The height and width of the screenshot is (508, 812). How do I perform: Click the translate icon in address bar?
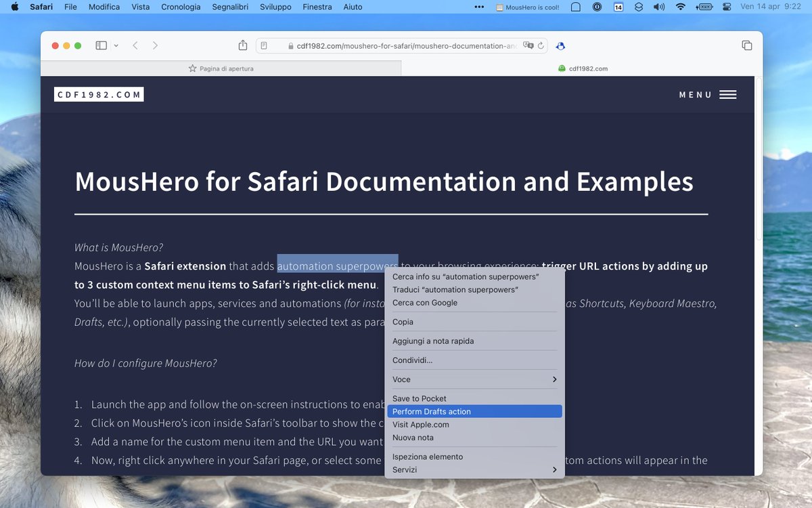pyautogui.click(x=528, y=46)
